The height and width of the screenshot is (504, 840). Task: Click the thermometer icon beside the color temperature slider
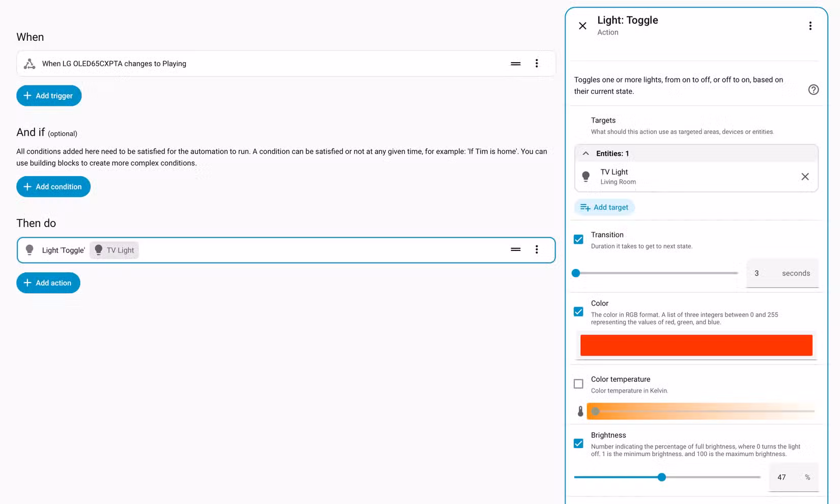[x=580, y=411]
